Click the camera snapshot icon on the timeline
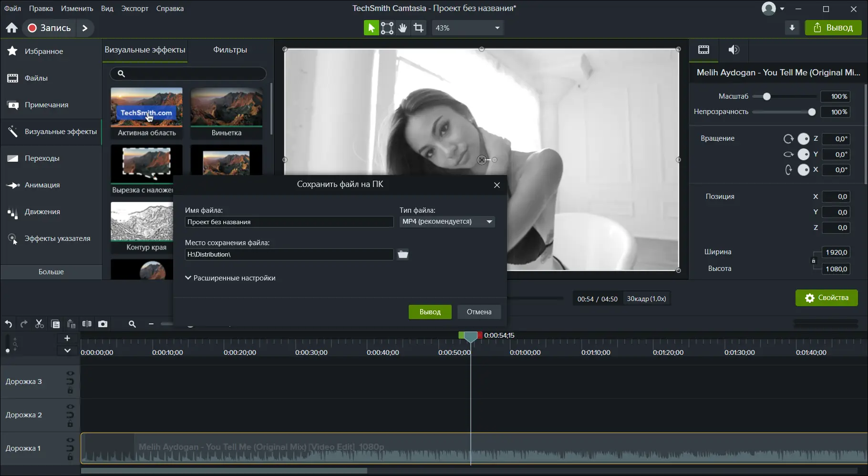Viewport: 868px width, 476px height. coord(103,324)
